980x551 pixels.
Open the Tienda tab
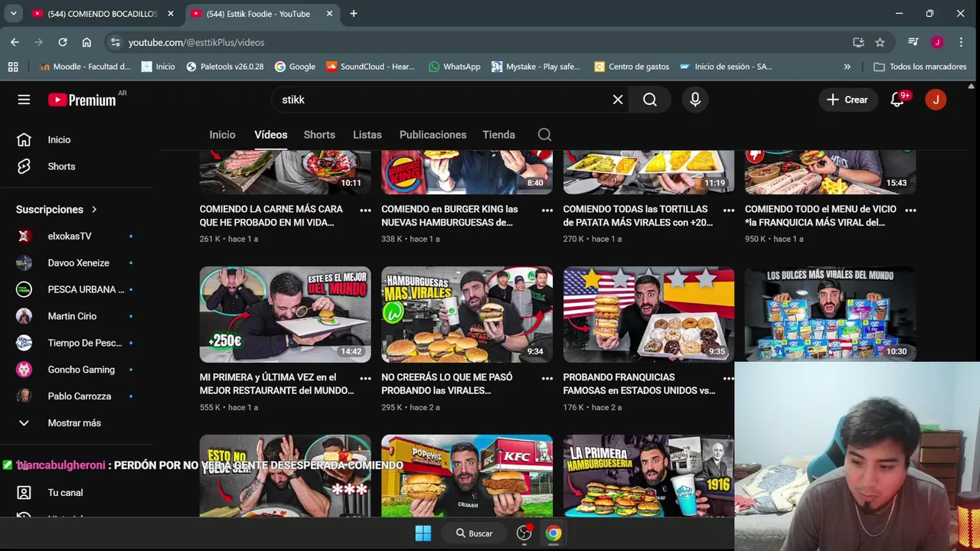pyautogui.click(x=498, y=135)
